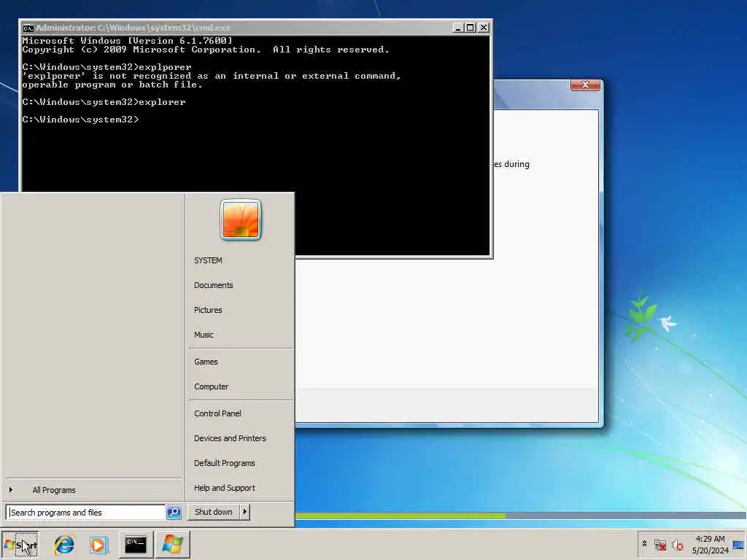Click the Start button on taskbar
The height and width of the screenshot is (560, 747).
(x=20, y=544)
